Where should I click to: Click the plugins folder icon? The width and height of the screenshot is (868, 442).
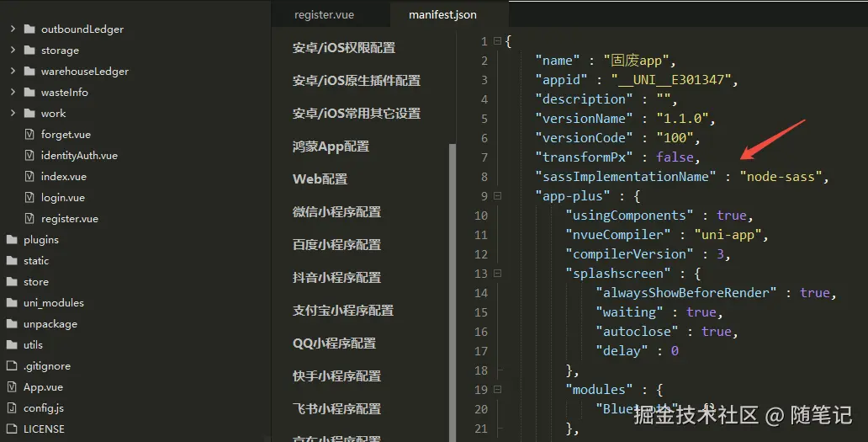(12, 239)
